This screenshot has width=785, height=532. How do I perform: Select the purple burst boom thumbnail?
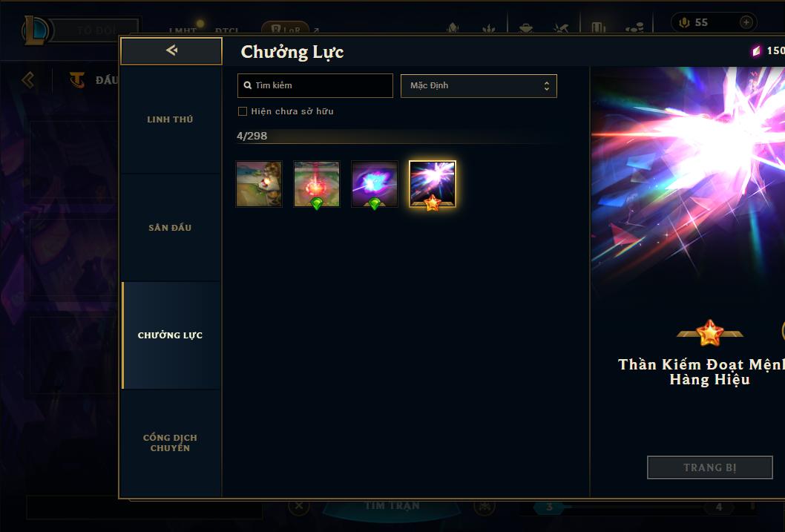(x=375, y=184)
